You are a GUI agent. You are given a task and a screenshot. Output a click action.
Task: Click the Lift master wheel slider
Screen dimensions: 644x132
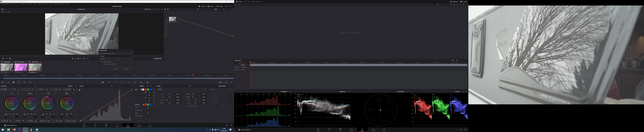click(x=12, y=117)
